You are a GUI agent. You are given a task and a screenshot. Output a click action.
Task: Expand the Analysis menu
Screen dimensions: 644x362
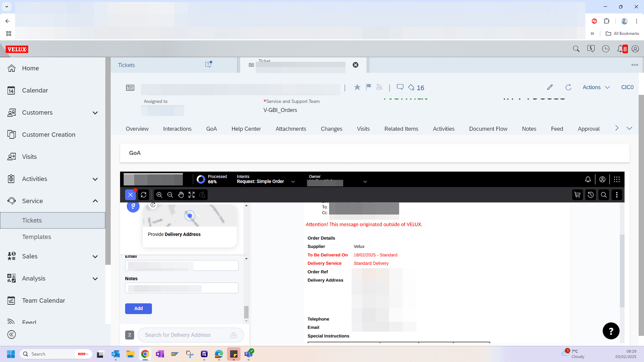click(x=95, y=279)
